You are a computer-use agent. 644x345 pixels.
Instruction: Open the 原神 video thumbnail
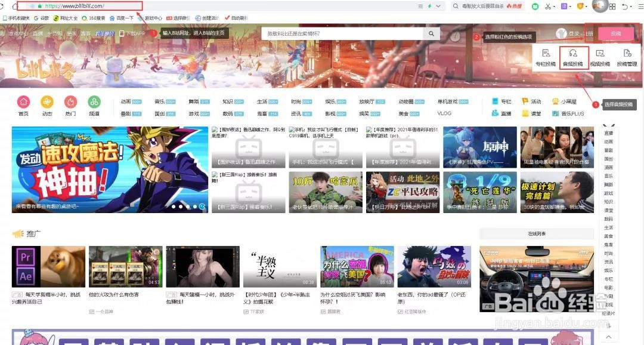click(479, 147)
